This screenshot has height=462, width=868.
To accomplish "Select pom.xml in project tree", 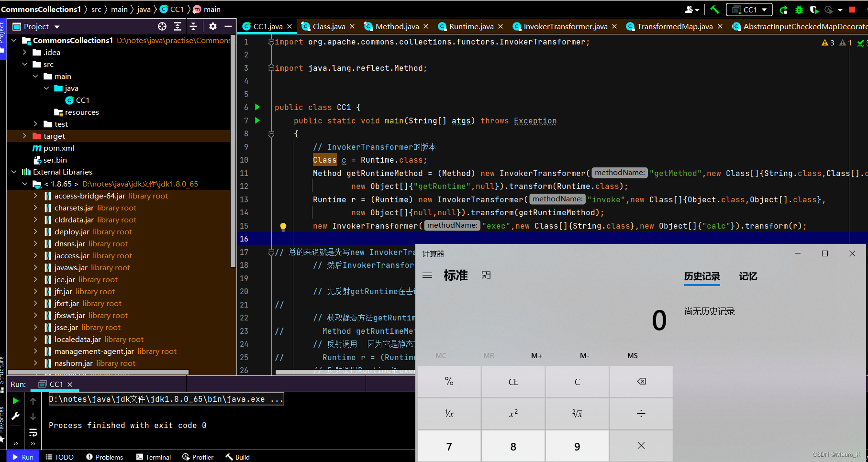I will tap(53, 148).
